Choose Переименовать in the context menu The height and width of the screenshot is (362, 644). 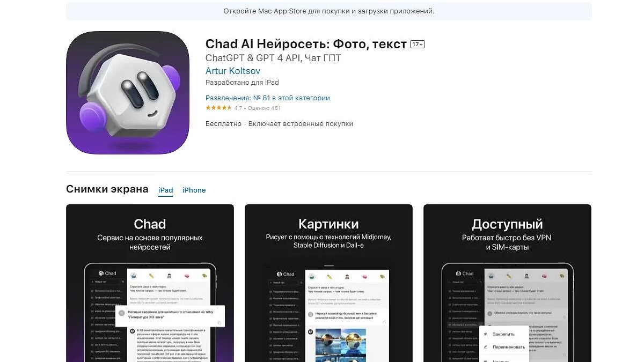(x=503, y=347)
